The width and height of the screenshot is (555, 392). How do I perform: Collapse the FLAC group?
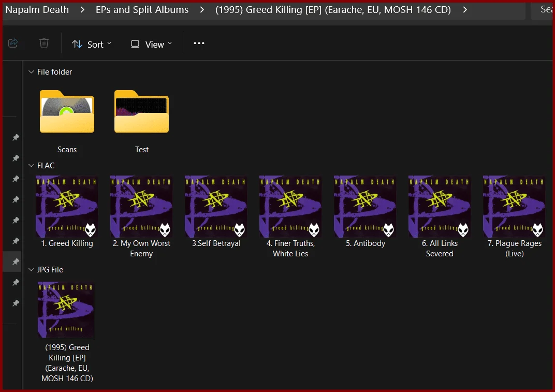(31, 165)
